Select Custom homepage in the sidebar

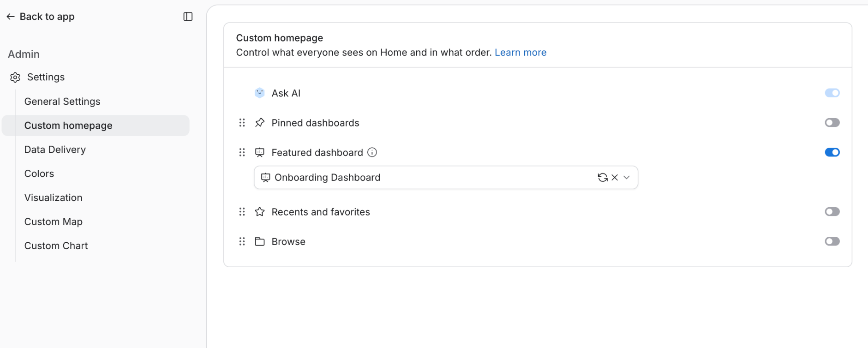click(x=96, y=126)
